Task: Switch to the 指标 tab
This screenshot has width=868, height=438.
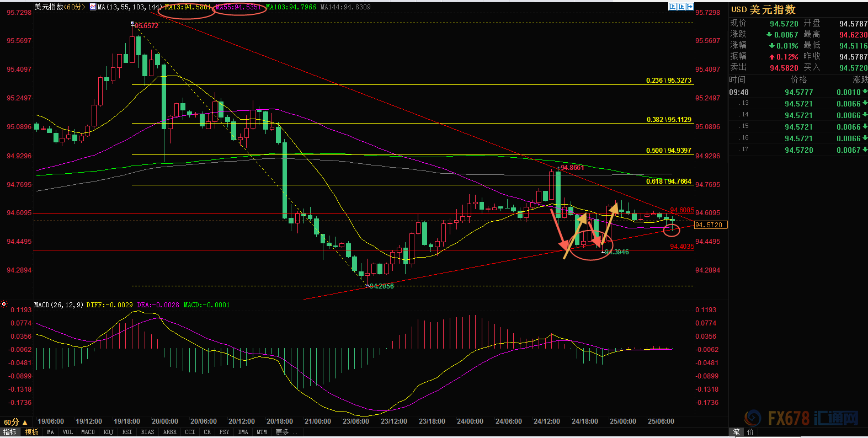Action: click(x=10, y=432)
